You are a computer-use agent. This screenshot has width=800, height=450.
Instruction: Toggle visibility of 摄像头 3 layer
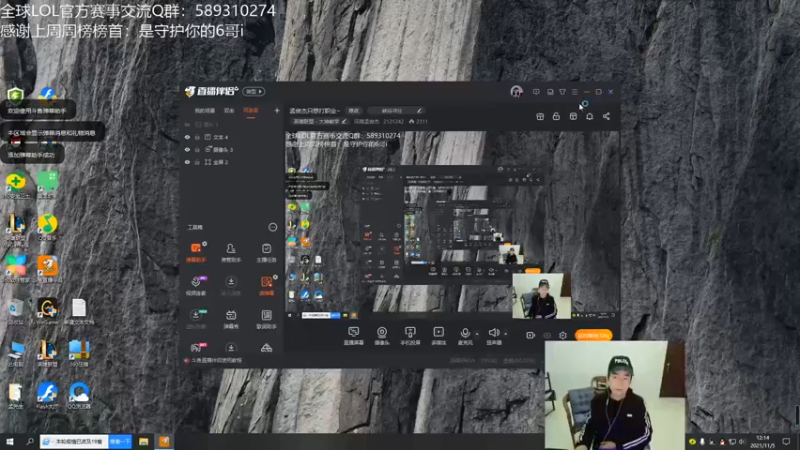[x=187, y=149]
